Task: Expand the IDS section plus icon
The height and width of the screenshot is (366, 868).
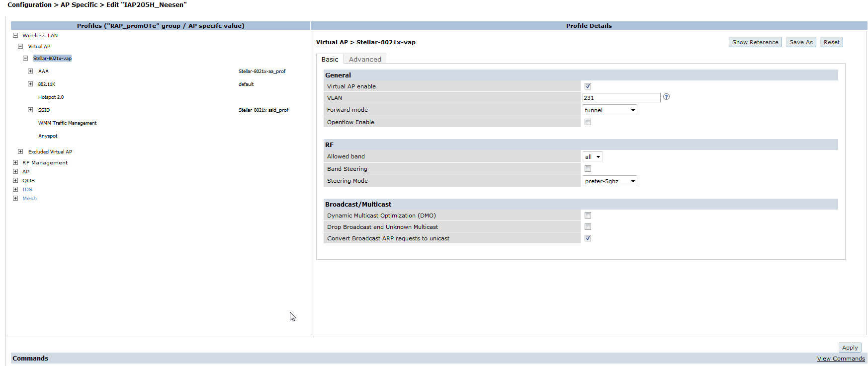Action: pyautogui.click(x=15, y=189)
